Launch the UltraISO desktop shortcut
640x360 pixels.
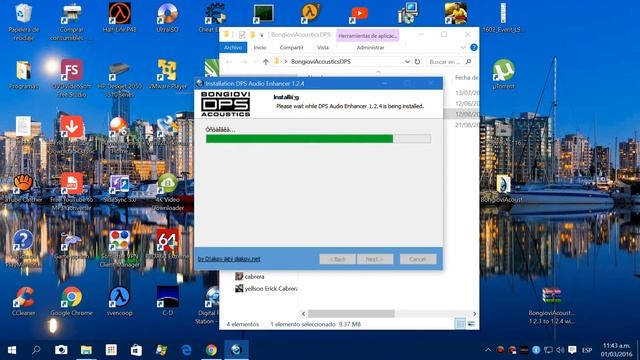click(167, 17)
